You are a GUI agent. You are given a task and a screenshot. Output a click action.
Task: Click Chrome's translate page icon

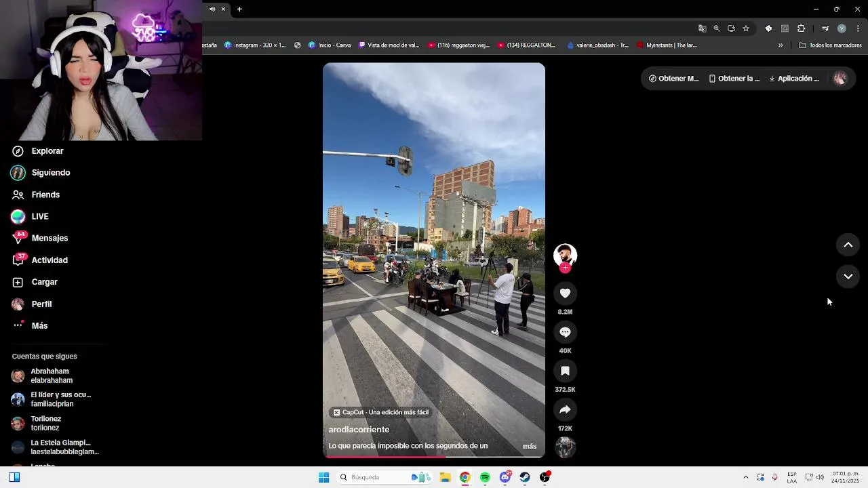[x=703, y=28]
